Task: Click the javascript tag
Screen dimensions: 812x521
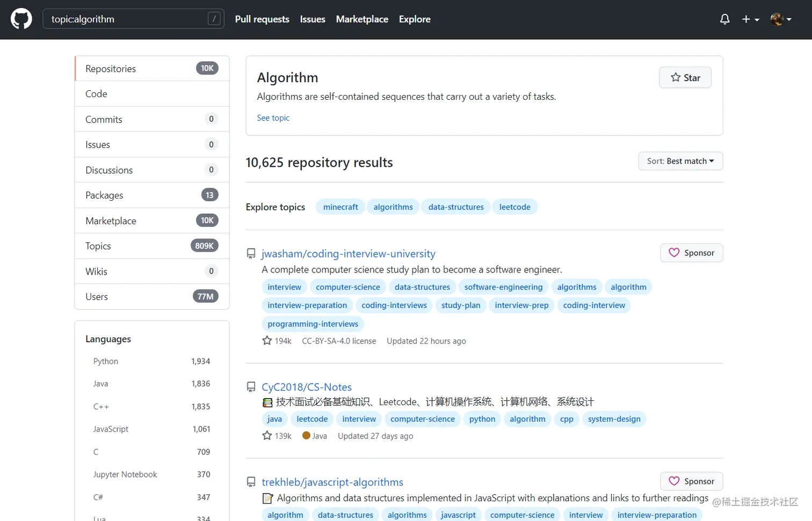Action: click(458, 515)
